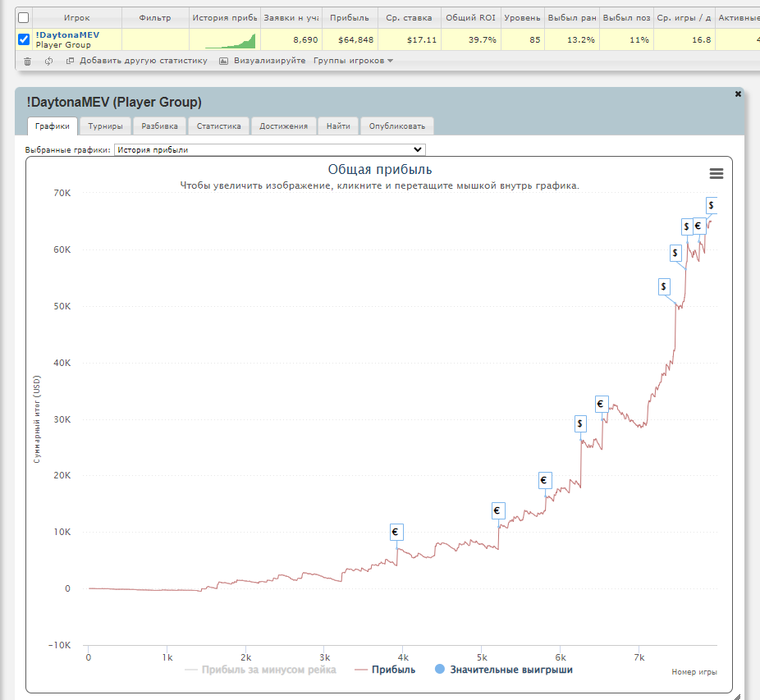Open the Достижения tab
This screenshot has width=760, height=700.
(x=283, y=126)
